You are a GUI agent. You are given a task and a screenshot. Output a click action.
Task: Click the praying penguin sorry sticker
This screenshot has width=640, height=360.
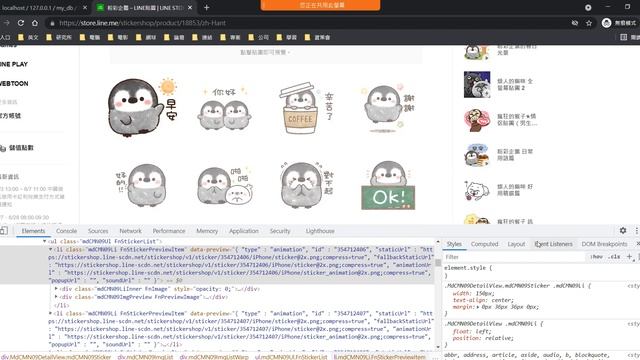[x=307, y=185]
